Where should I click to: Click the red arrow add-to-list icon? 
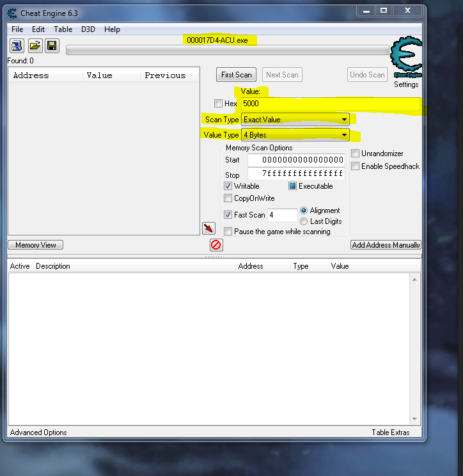pos(208,228)
